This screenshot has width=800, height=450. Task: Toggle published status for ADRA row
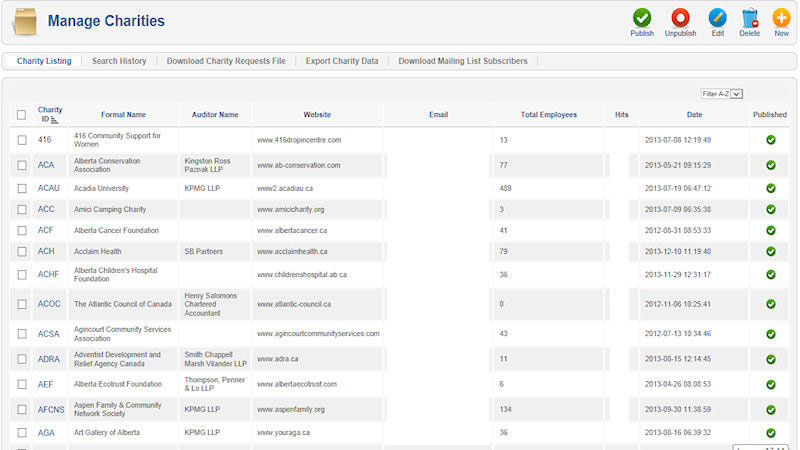(770, 359)
